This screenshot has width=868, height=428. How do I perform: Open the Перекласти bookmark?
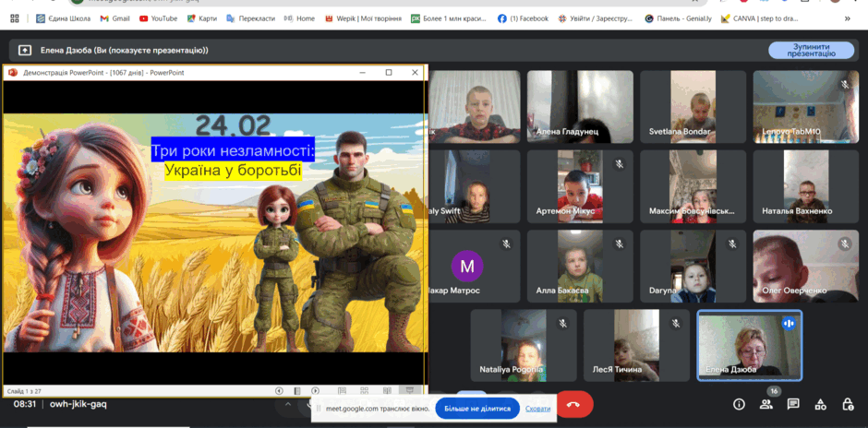[251, 18]
